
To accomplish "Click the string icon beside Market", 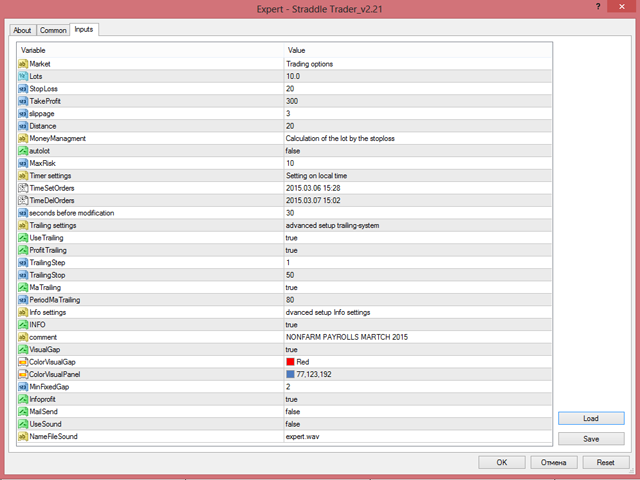I will (x=23, y=64).
